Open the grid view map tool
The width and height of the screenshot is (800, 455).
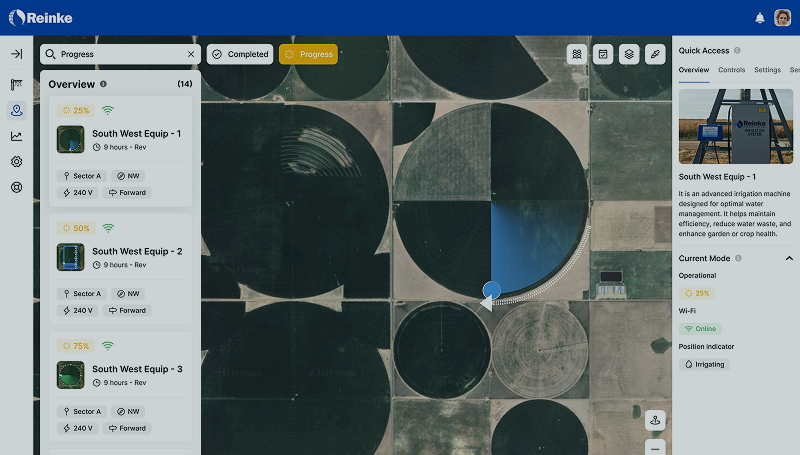pyautogui.click(x=577, y=54)
